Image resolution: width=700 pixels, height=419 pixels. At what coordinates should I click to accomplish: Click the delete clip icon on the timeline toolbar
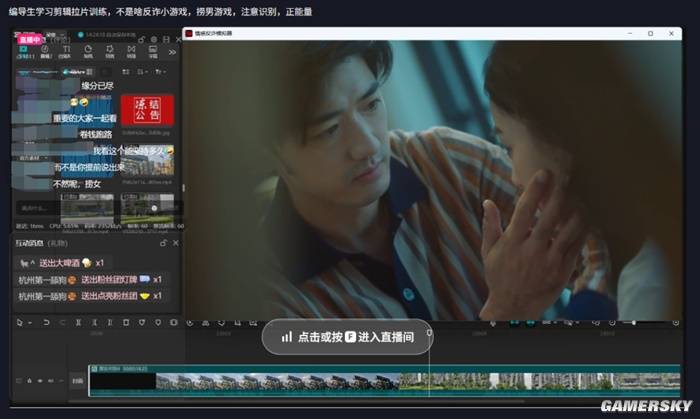coord(126,322)
